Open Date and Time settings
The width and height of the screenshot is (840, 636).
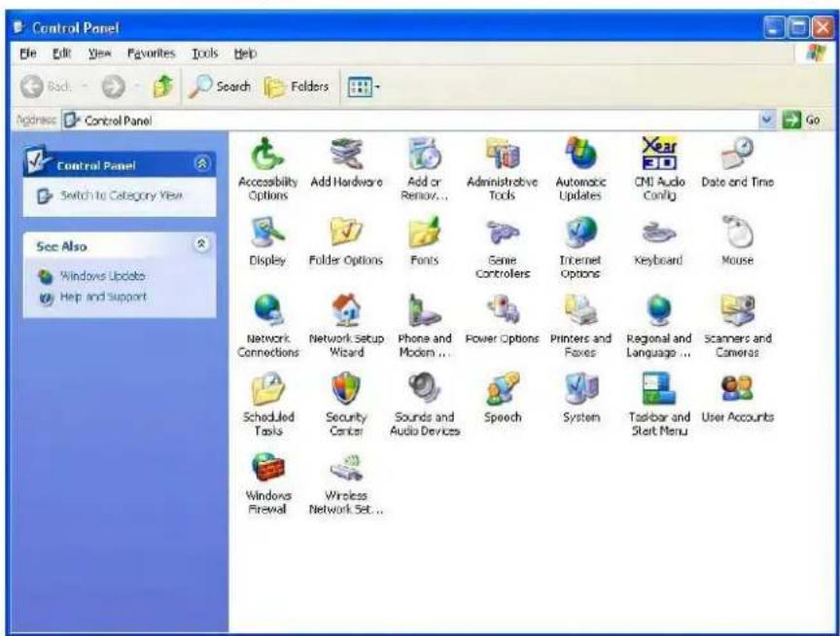(x=737, y=162)
